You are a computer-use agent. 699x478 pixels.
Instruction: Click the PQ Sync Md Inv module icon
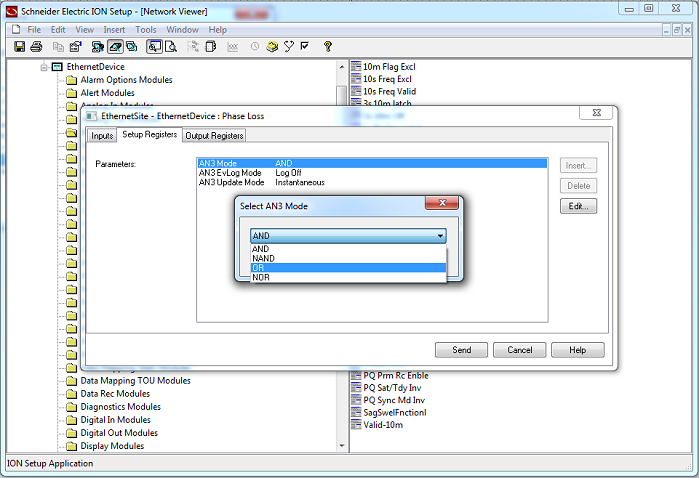pyautogui.click(x=356, y=400)
